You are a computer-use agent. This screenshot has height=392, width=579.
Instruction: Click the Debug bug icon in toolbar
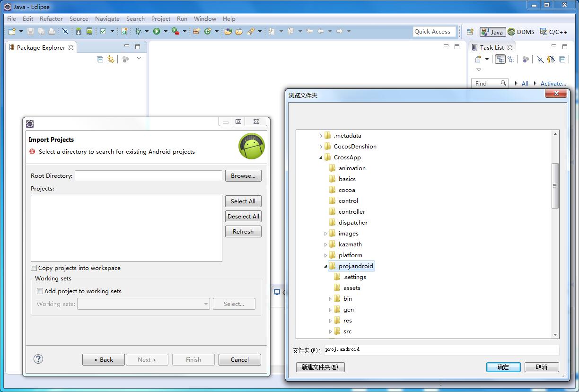point(138,32)
